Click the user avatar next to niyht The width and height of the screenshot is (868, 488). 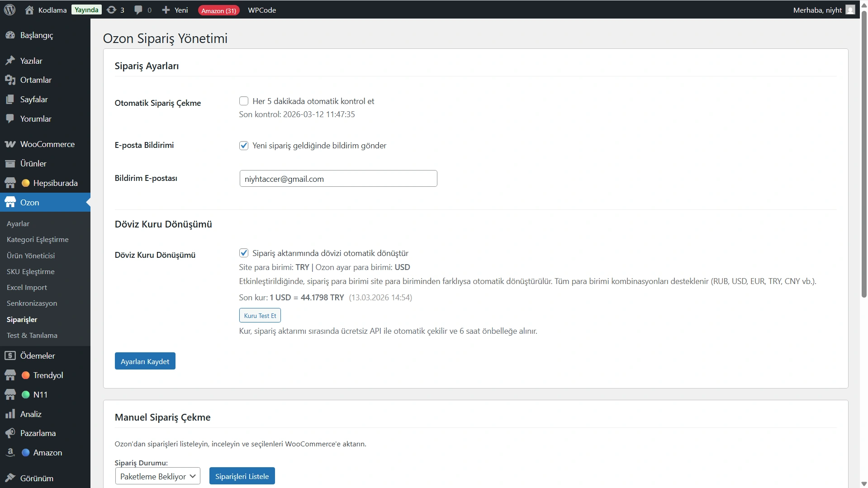850,10
